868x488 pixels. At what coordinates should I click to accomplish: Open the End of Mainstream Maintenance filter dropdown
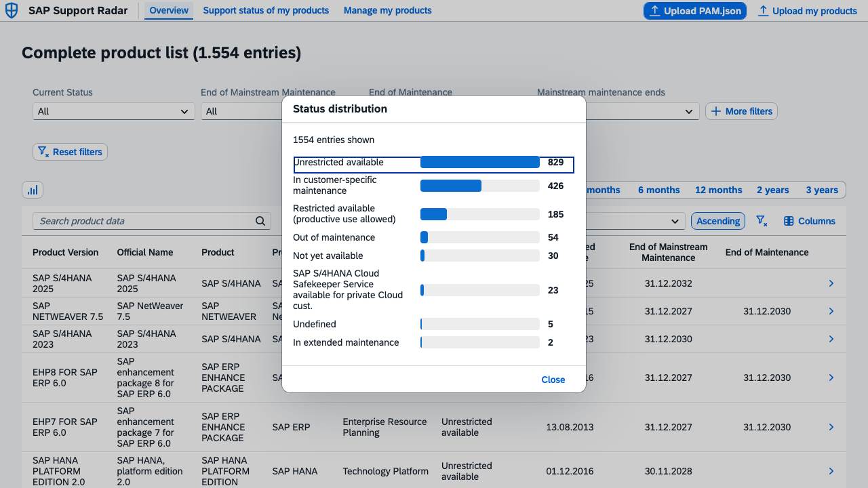(x=241, y=111)
